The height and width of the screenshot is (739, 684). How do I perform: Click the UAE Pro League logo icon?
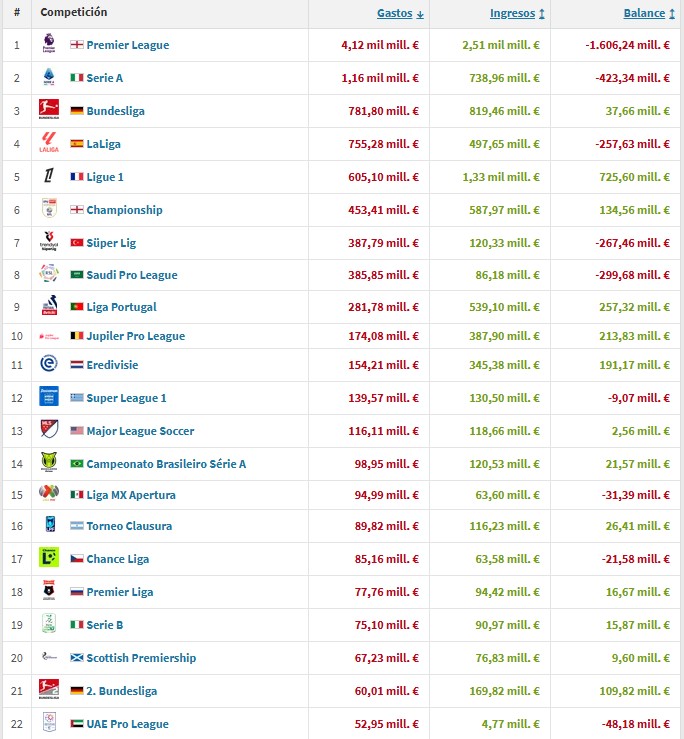point(49,722)
